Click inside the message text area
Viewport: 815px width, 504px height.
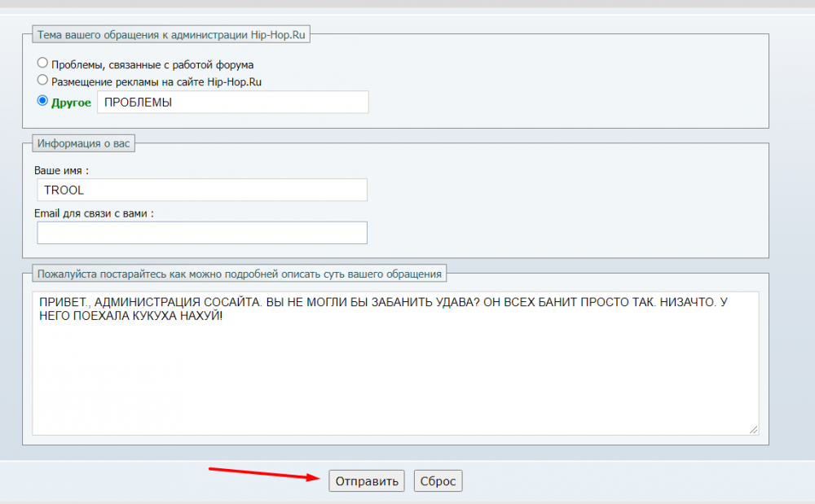(x=395, y=363)
